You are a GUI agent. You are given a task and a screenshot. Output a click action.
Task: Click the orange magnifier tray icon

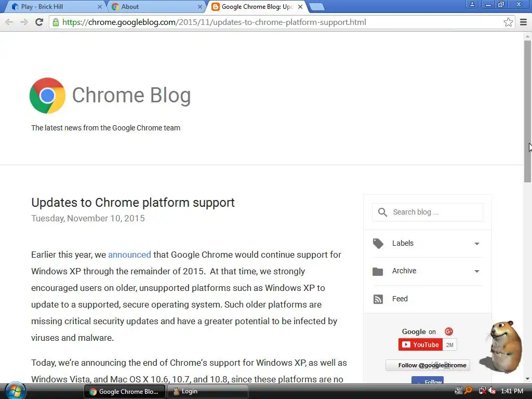[x=468, y=391]
